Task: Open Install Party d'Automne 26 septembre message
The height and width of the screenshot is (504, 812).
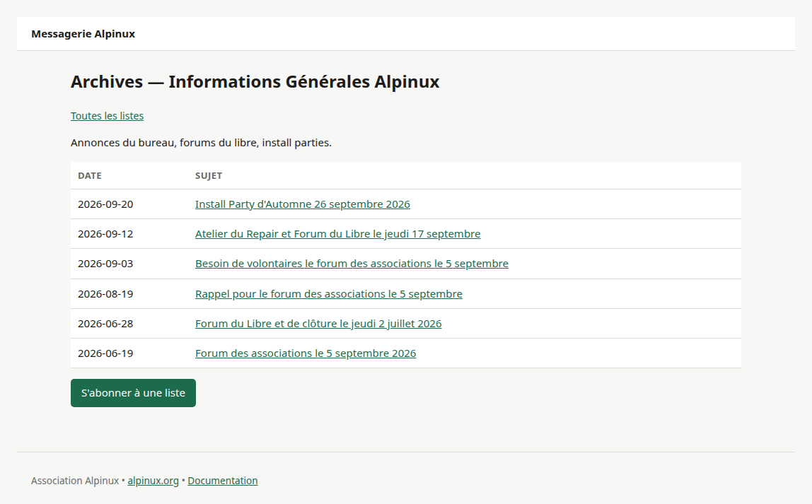Action: coord(303,204)
